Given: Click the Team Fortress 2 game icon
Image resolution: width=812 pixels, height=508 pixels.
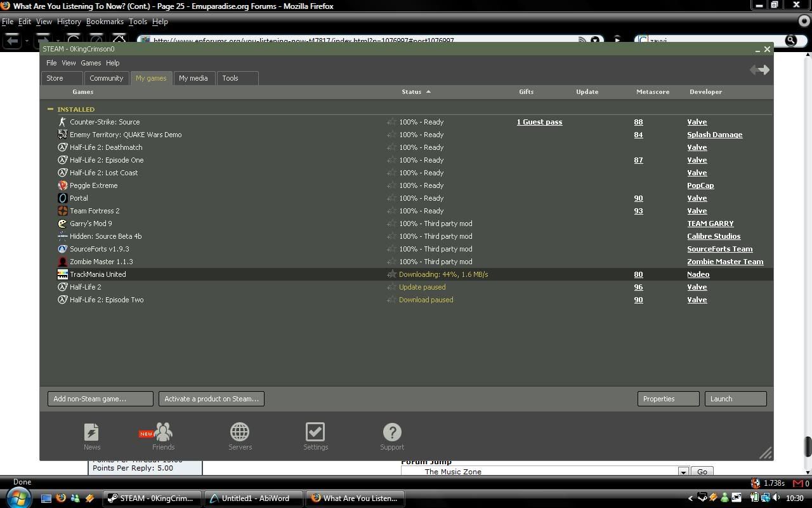Looking at the screenshot, I should tap(62, 211).
